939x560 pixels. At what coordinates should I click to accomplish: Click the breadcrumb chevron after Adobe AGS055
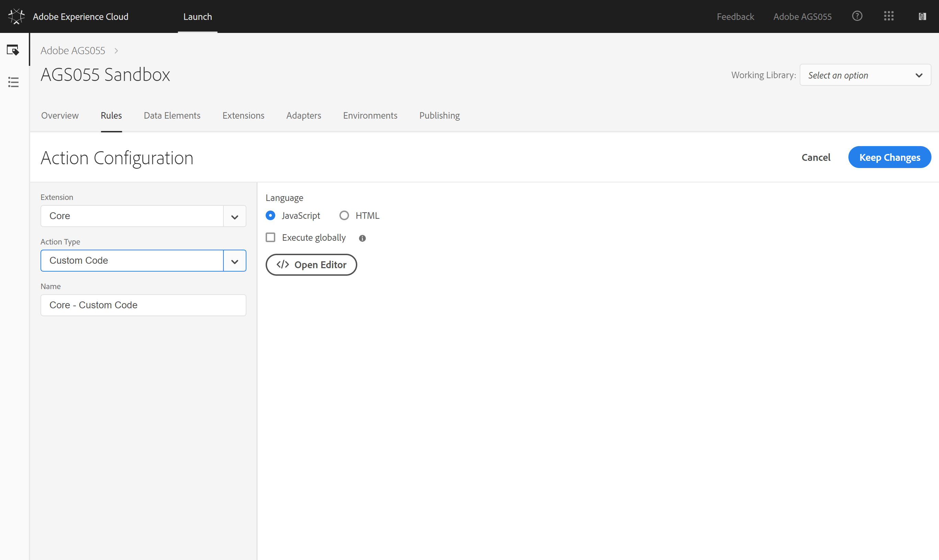(116, 50)
